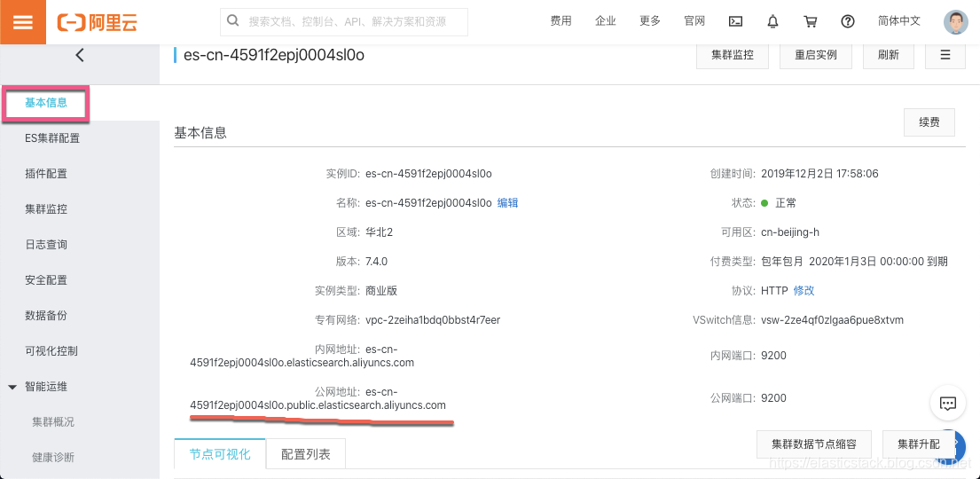Open the 简体中文 language selector
The image size is (980, 479).
click(x=898, y=21)
